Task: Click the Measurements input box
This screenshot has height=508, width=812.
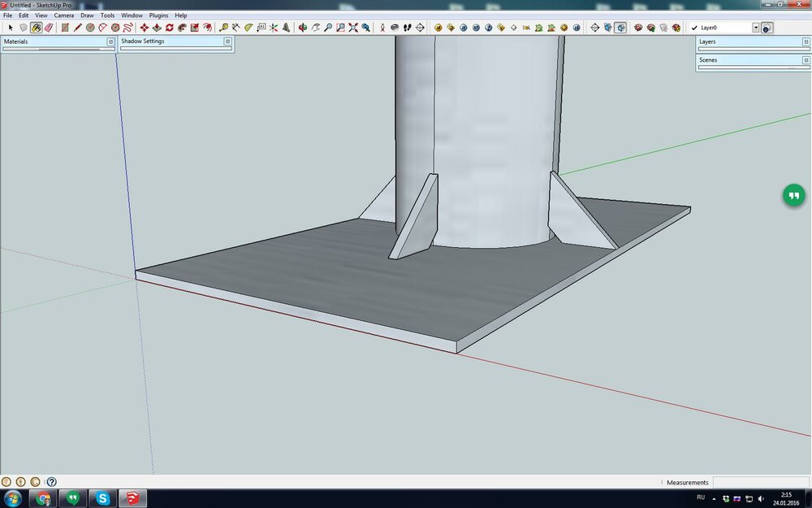Action: point(760,482)
